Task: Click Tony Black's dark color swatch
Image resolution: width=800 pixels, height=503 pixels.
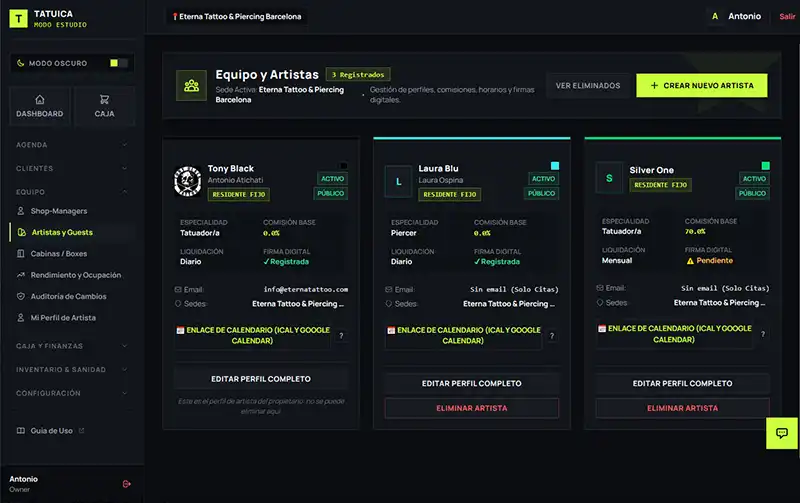Action: pos(343,166)
